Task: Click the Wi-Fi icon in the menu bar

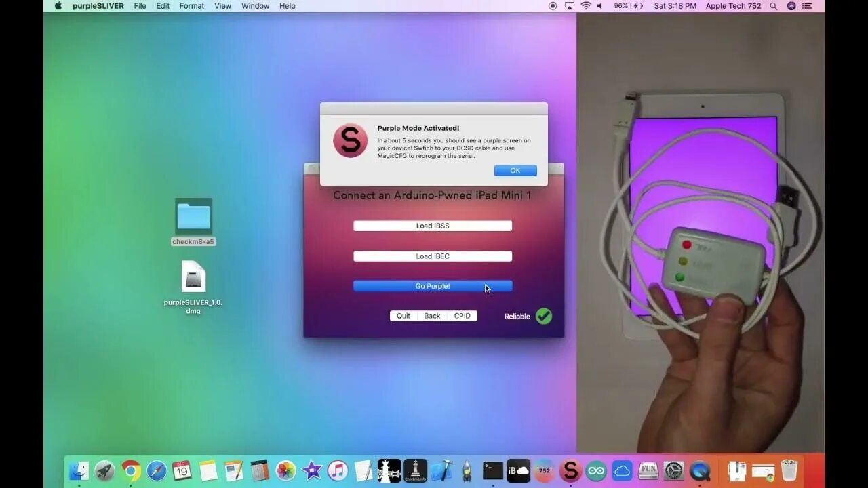Action: tap(586, 6)
